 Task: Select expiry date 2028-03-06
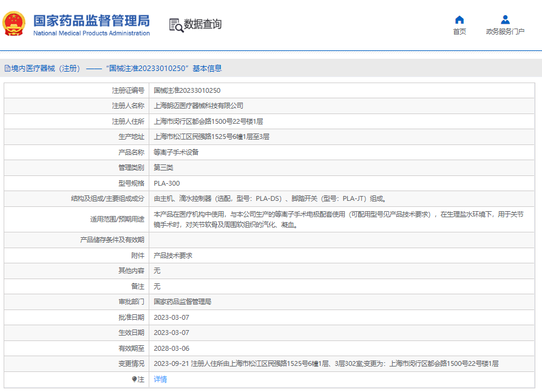click(x=171, y=348)
